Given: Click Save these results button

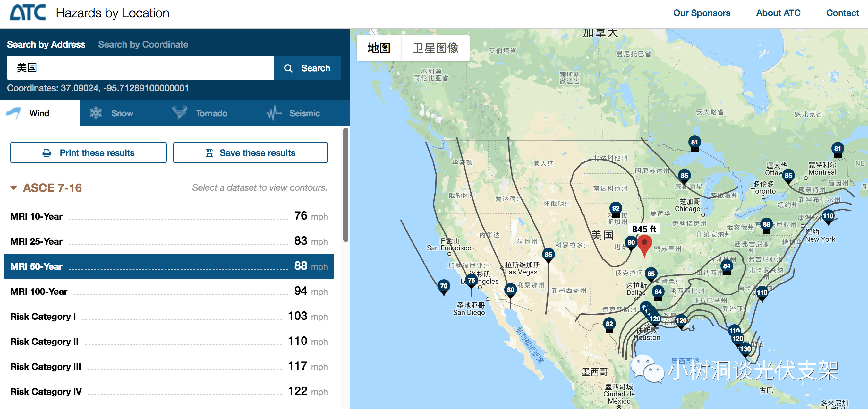Looking at the screenshot, I should (x=250, y=153).
